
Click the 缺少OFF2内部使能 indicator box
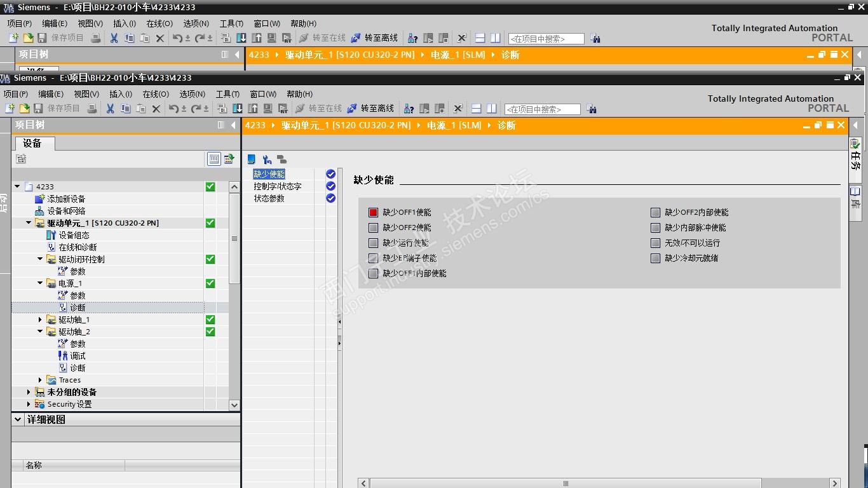655,212
